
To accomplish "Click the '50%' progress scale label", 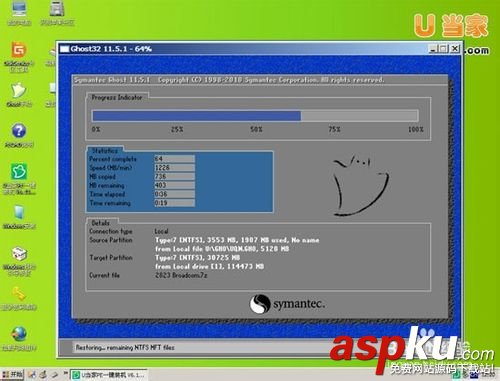I will 256,129.
